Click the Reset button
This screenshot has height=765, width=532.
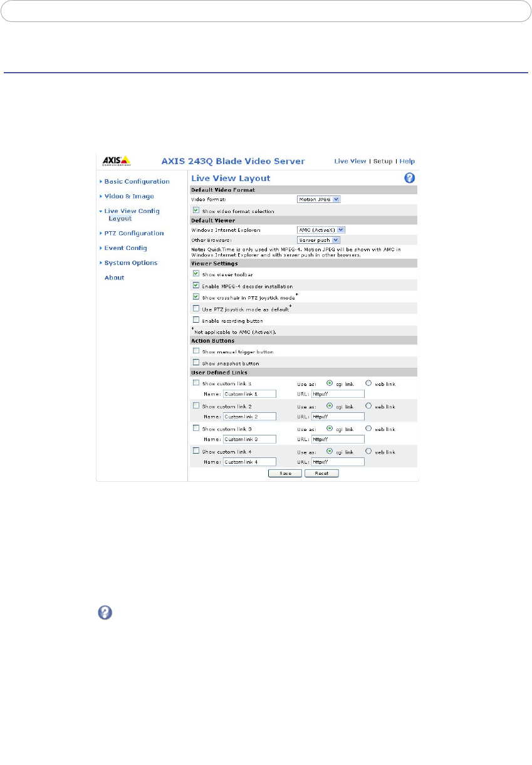point(322,473)
